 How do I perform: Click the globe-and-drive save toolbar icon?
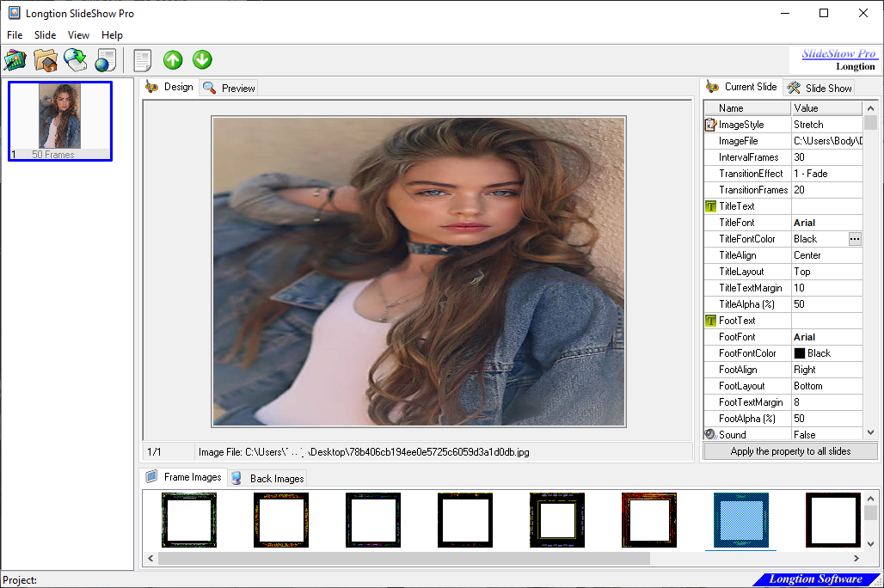[75, 60]
